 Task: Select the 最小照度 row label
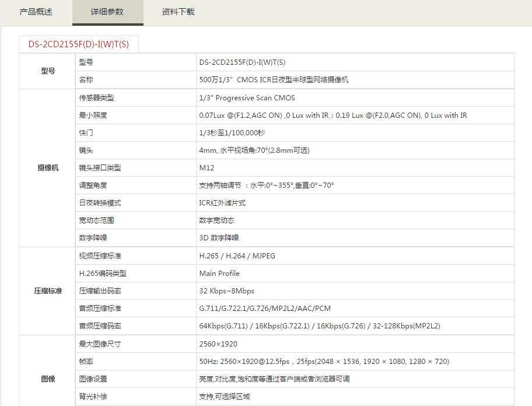pyautogui.click(x=93, y=116)
